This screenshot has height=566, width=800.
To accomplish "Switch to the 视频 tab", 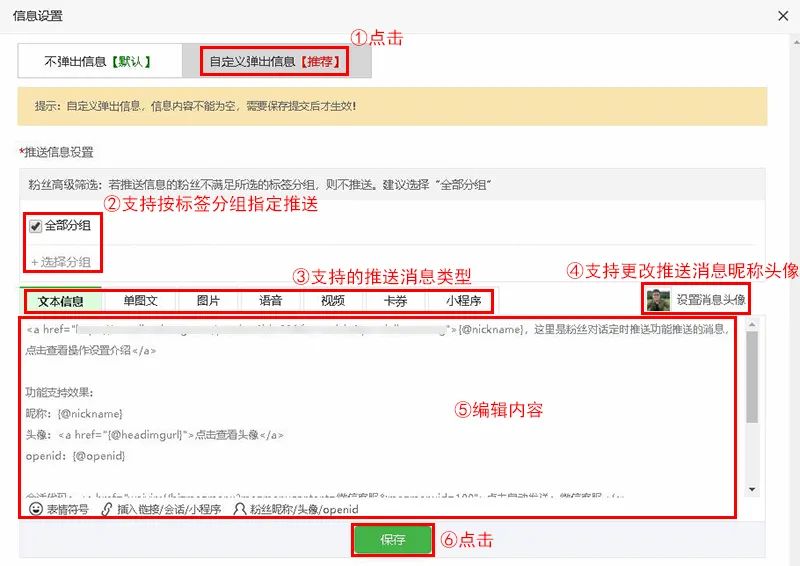I will click(333, 301).
